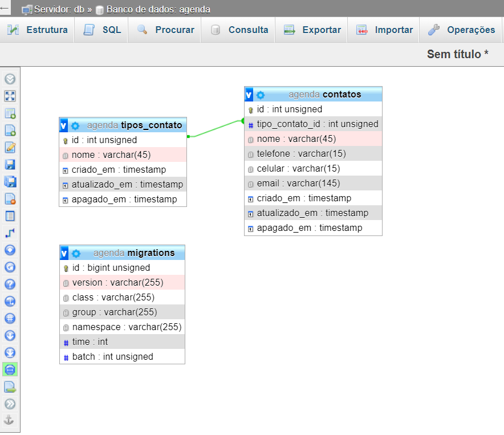The image size is (504, 435).
Task: Click 'criado_em : timestamp' in tipos_contato
Action: tap(123, 169)
